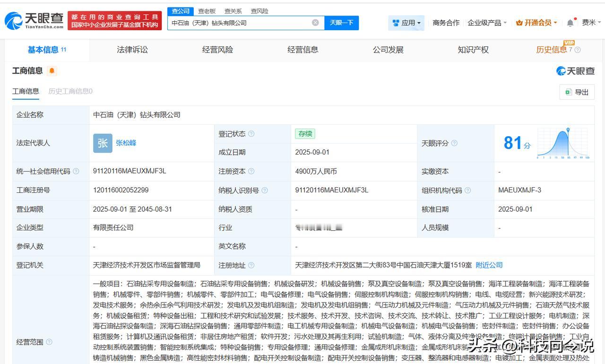Click organization code MAEUXMJF-3

pyautogui.click(x=519, y=190)
